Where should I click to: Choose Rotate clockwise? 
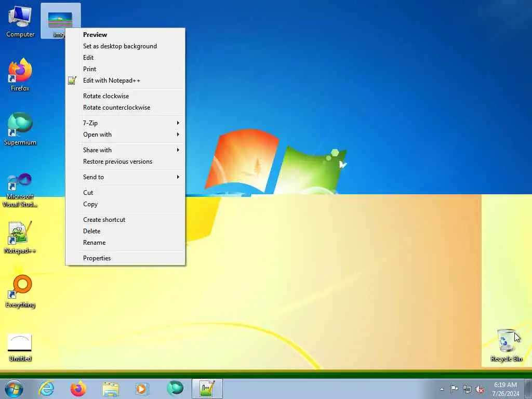tap(125, 96)
